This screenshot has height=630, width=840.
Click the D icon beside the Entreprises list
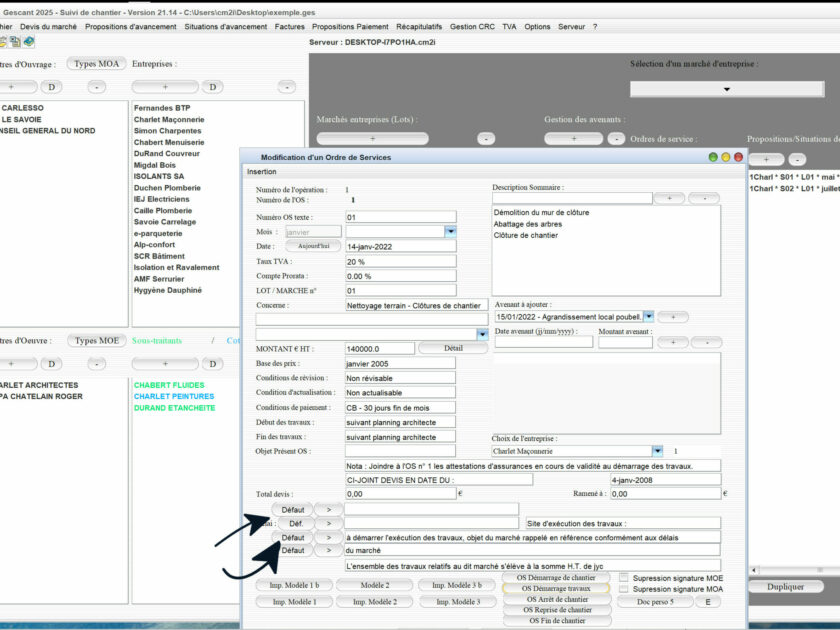[211, 87]
